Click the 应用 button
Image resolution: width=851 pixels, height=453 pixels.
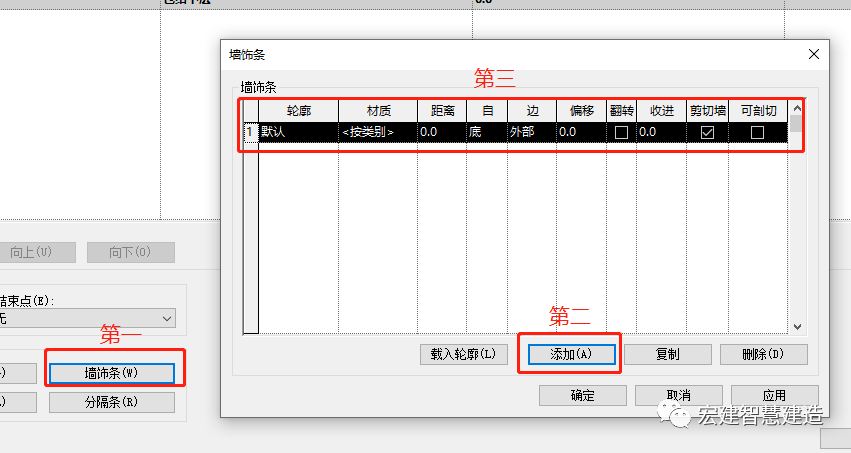(774, 395)
